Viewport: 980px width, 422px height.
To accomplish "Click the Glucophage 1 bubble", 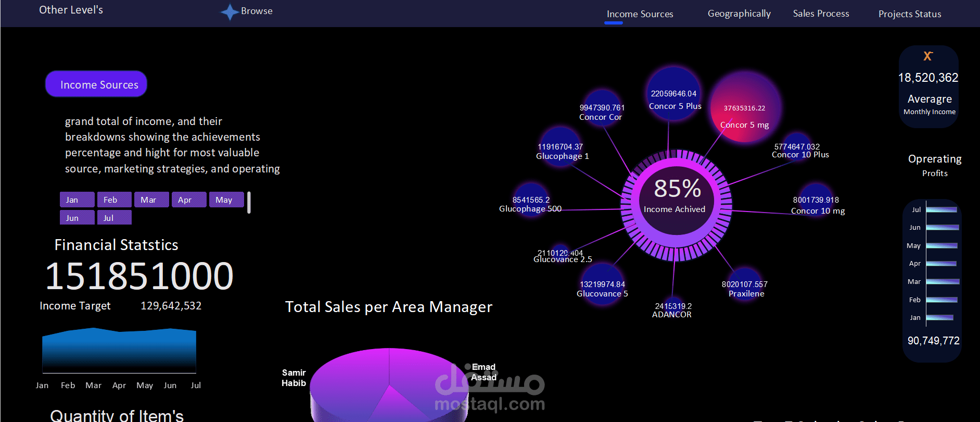I will [561, 146].
